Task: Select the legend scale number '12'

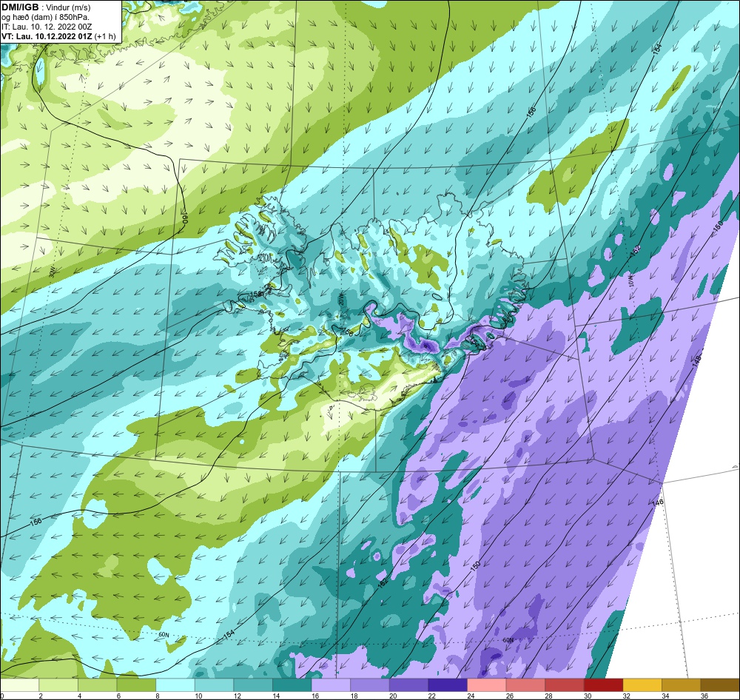Action: pos(237,696)
